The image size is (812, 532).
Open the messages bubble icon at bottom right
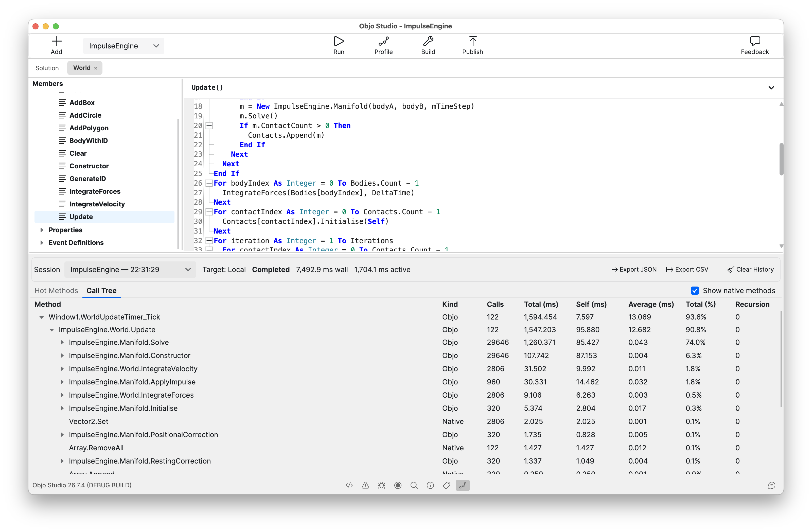tap(772, 485)
